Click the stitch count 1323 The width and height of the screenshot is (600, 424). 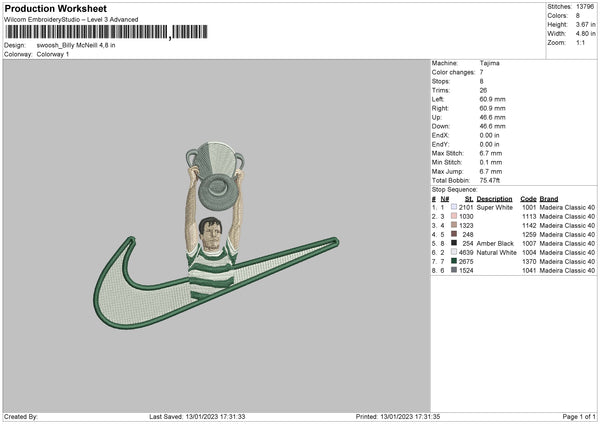466,225
